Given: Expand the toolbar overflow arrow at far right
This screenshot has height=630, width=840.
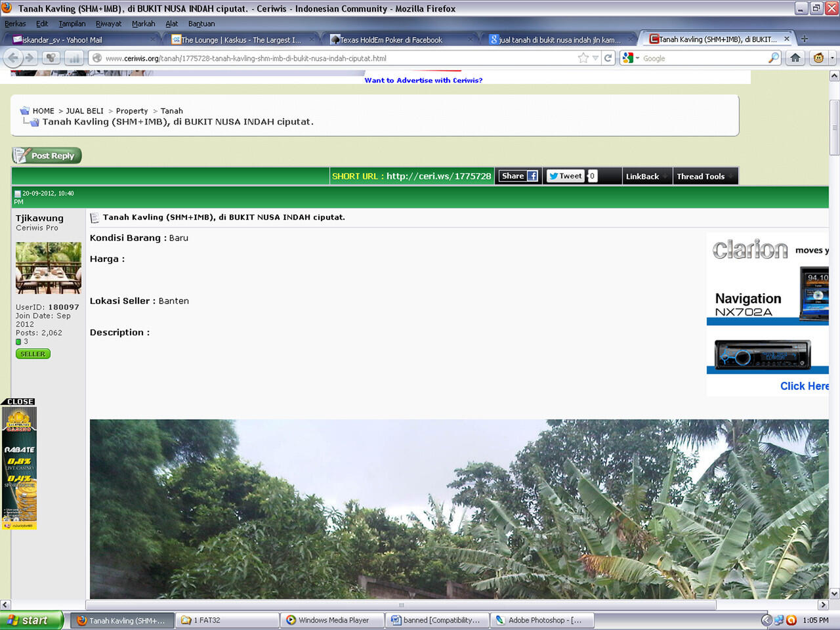Looking at the screenshot, I should (x=832, y=58).
